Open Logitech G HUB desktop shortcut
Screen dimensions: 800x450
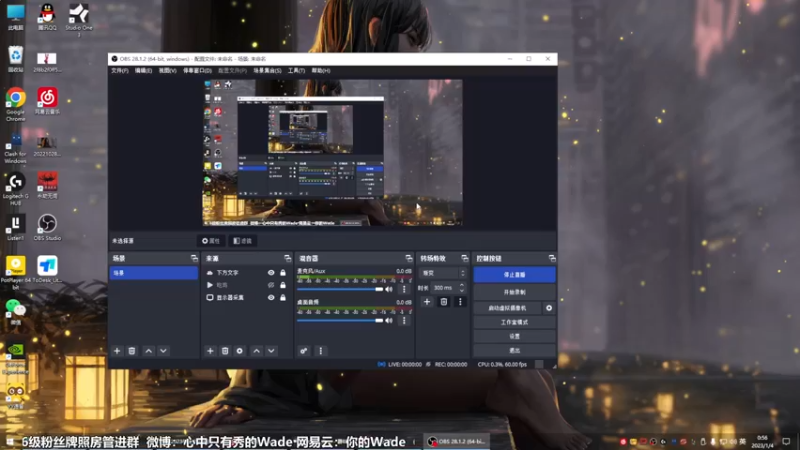coord(15,189)
